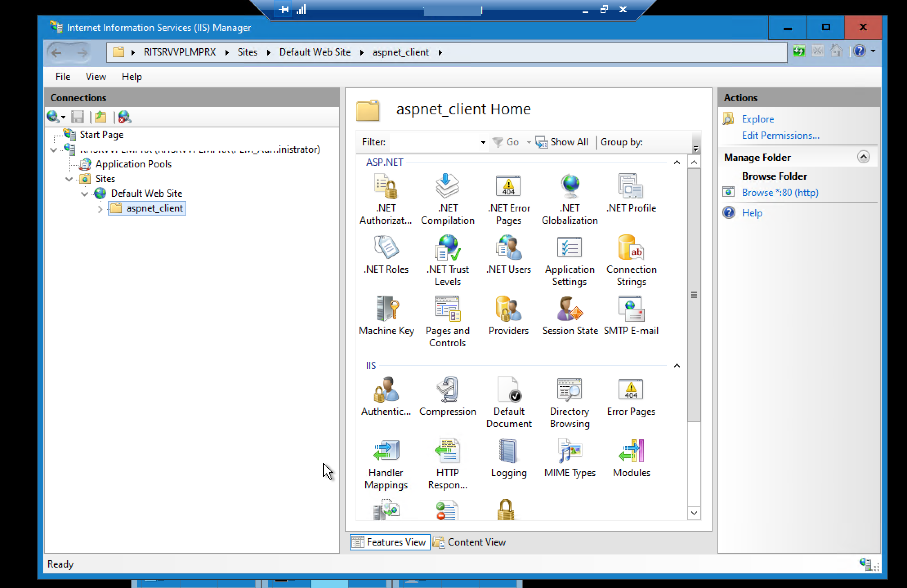Image resolution: width=907 pixels, height=588 pixels.
Task: Open the Modules feature
Action: coord(631,458)
